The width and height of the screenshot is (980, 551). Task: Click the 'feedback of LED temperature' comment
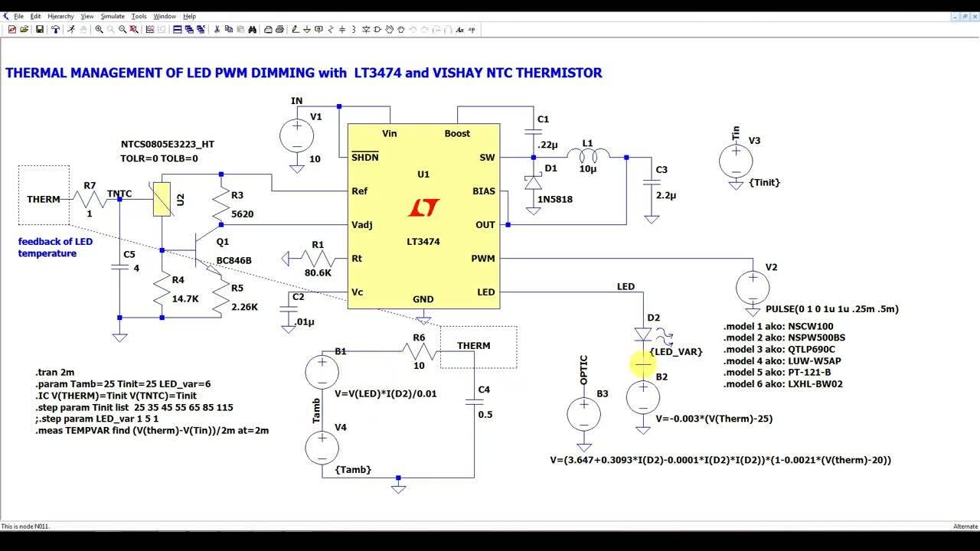[55, 247]
